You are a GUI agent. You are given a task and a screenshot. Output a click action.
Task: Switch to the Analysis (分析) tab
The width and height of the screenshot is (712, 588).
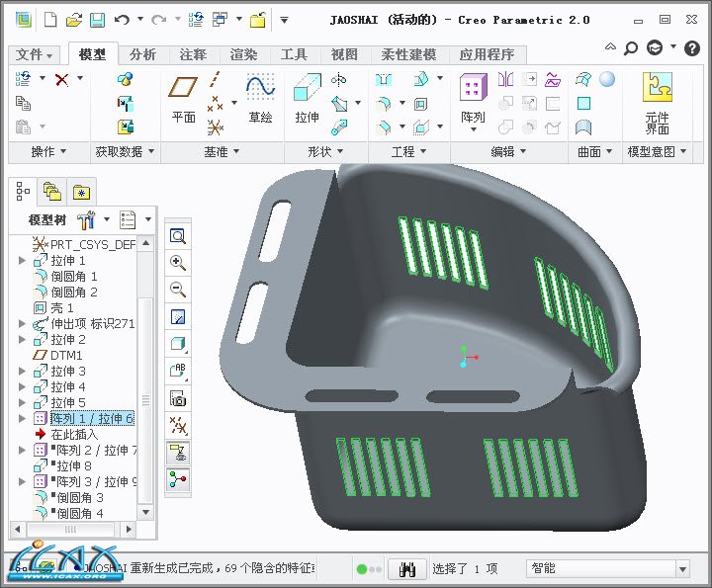point(142,55)
